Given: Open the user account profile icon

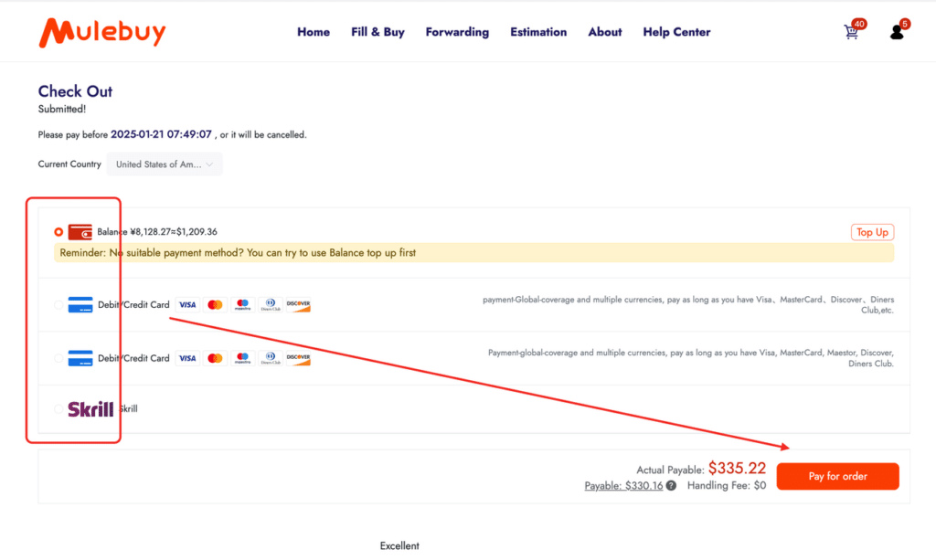Looking at the screenshot, I should coord(897,32).
